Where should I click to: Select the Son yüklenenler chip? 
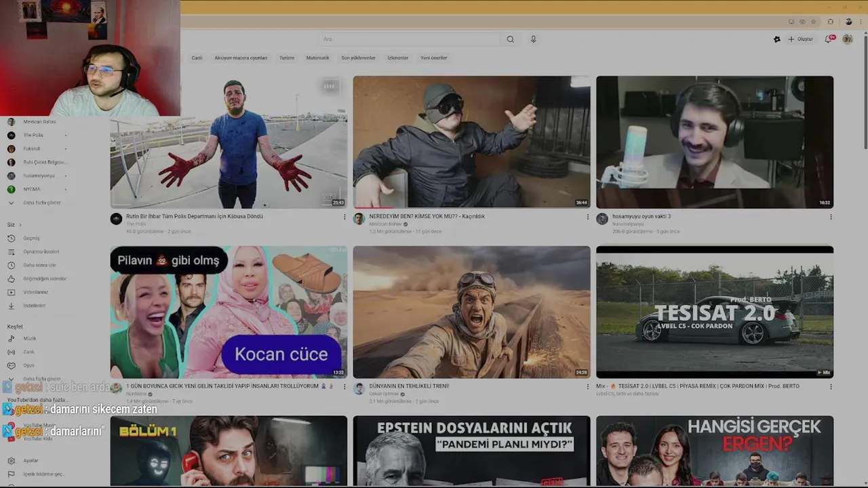[358, 58]
